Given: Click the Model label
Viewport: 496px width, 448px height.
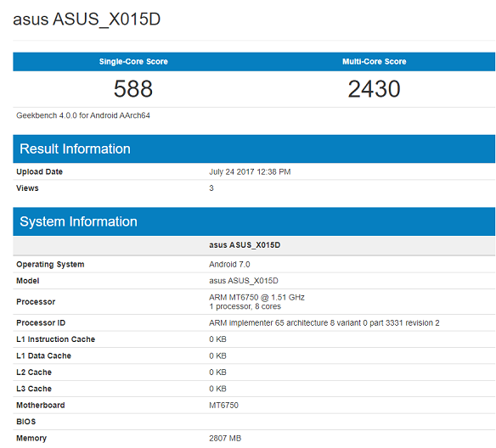Looking at the screenshot, I should click(x=28, y=281).
